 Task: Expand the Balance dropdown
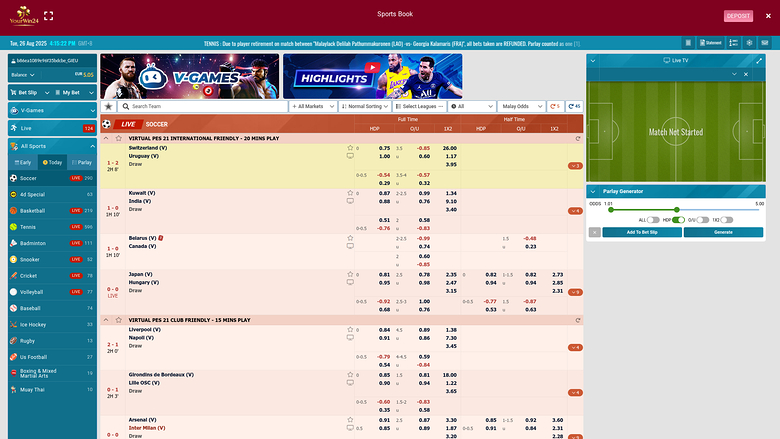pos(23,75)
